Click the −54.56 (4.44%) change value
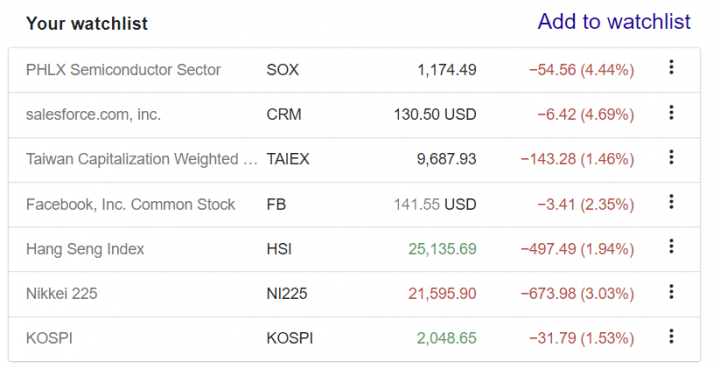This screenshot has height=368, width=720. 581,70
